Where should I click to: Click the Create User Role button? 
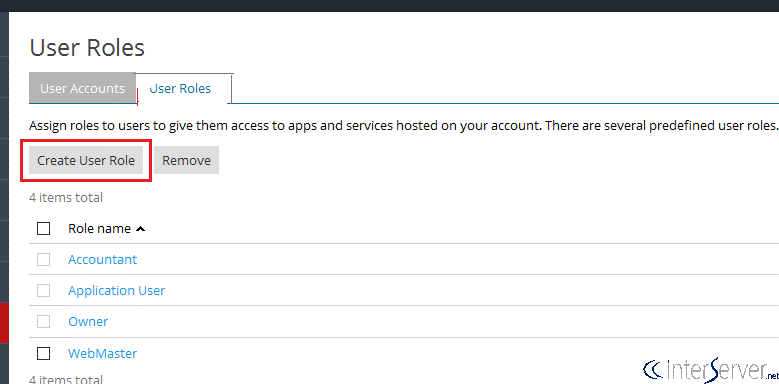tap(86, 160)
